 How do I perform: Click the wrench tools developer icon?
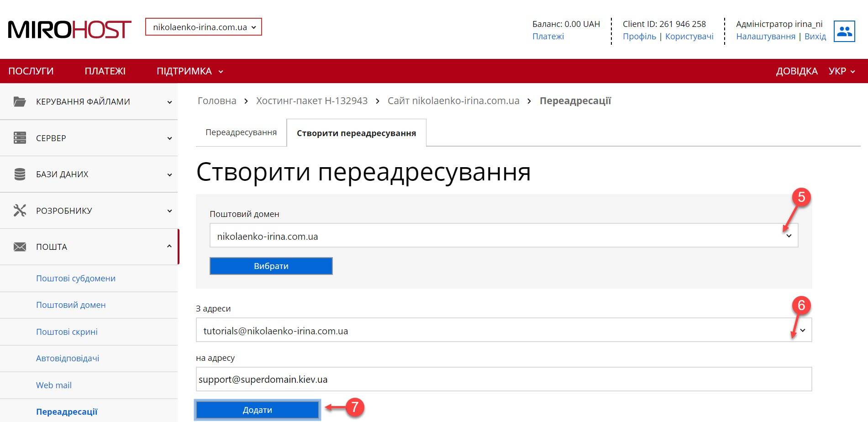click(x=20, y=211)
